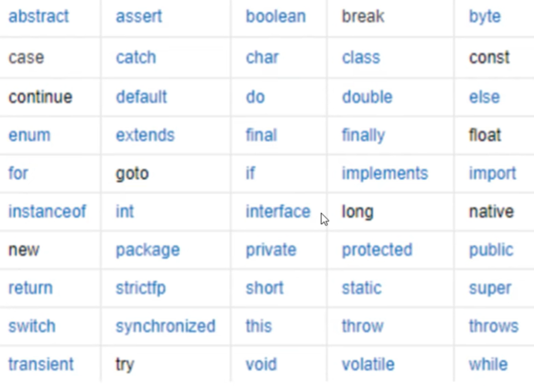Open the enum keyword link

[x=29, y=135]
